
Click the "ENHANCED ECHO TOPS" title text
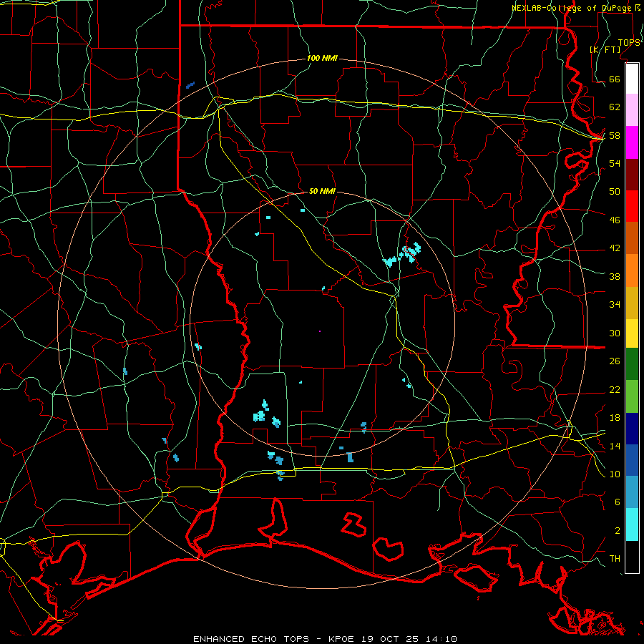(251, 639)
